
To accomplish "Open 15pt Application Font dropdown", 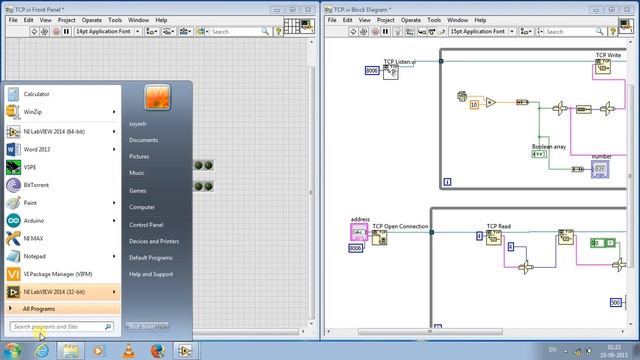I will point(482,31).
